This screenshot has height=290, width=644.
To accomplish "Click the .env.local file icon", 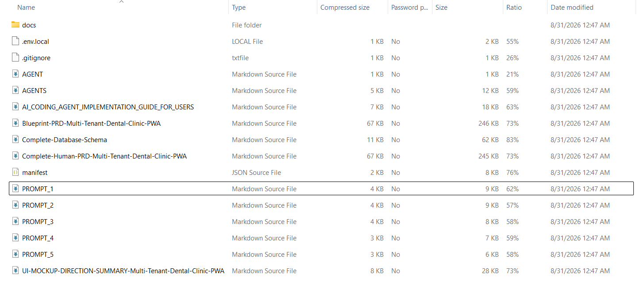I will (x=15, y=41).
